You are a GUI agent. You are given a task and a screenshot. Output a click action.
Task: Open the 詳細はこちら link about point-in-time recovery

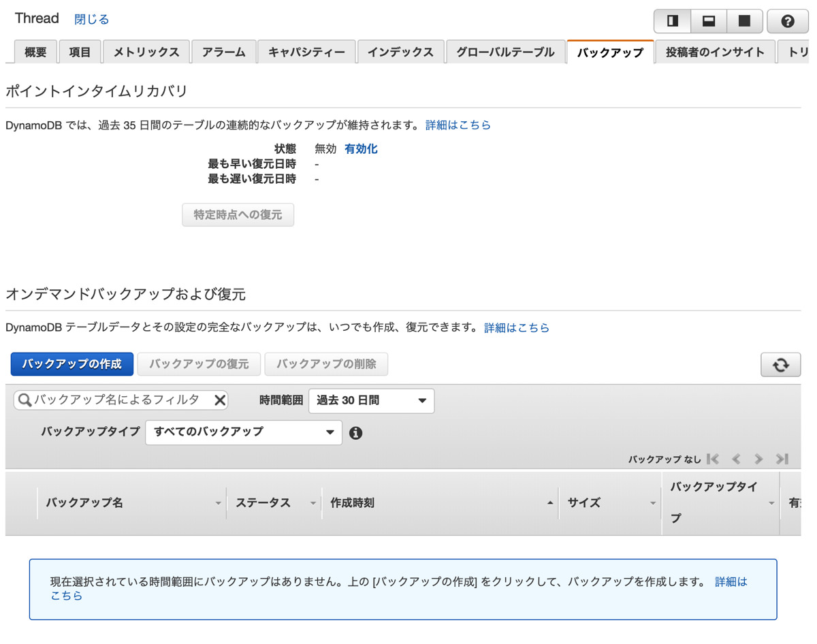pos(458,125)
